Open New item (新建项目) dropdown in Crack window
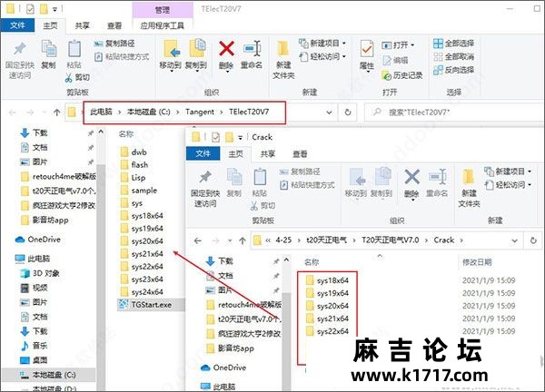 (508, 171)
